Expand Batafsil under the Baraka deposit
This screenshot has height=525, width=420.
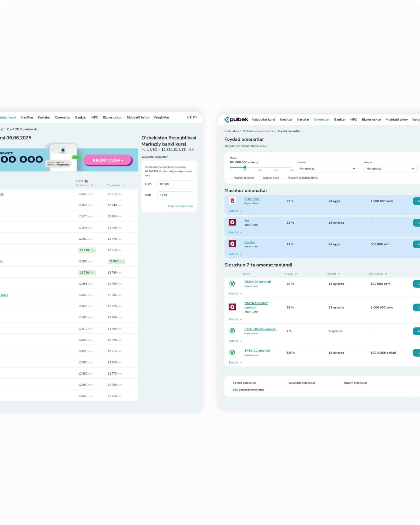tap(235, 254)
